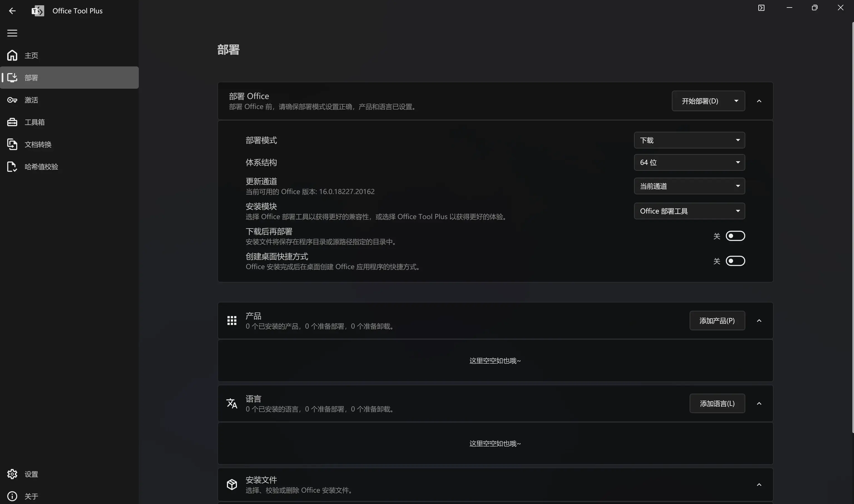854x504 pixels.
Task: Toggle the 下载后再部署 switch
Action: (735, 236)
